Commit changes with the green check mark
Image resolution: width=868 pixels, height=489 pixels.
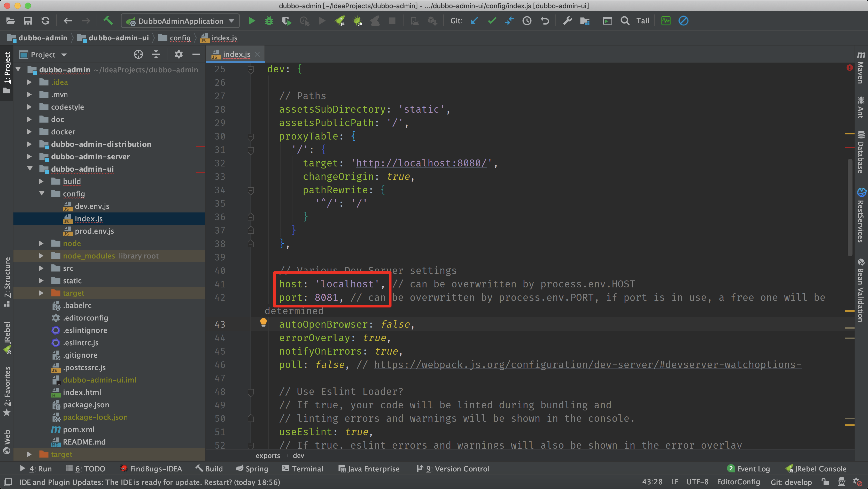(492, 21)
